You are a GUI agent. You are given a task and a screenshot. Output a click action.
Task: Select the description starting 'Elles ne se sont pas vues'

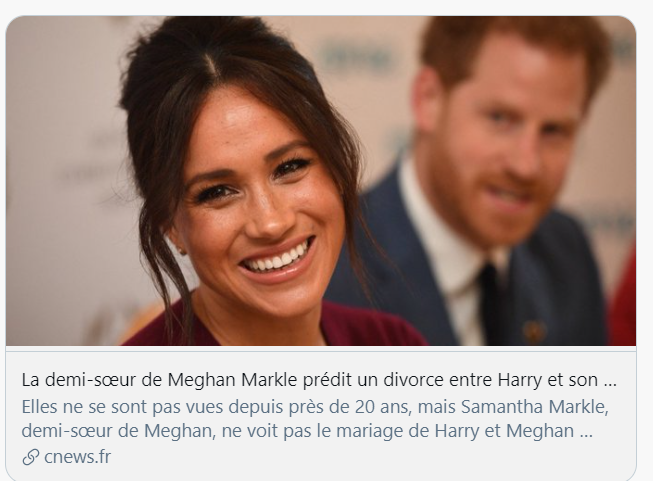coord(315,419)
